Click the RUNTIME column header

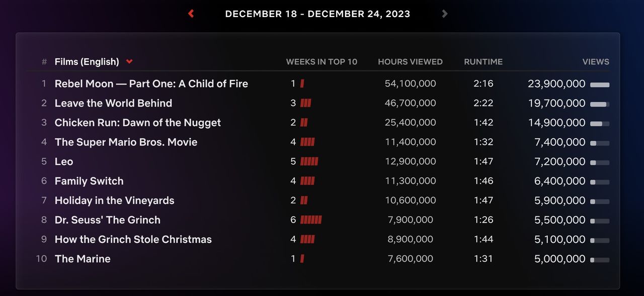[x=483, y=62]
